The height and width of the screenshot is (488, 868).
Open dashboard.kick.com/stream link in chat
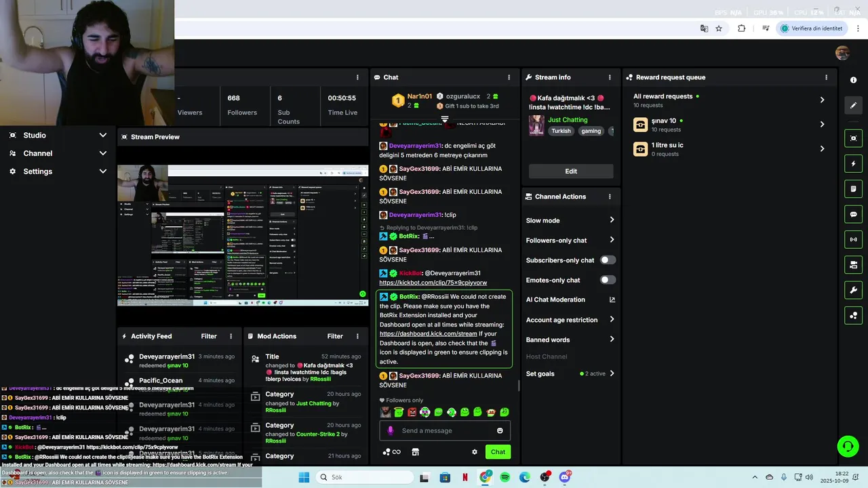coord(428,333)
